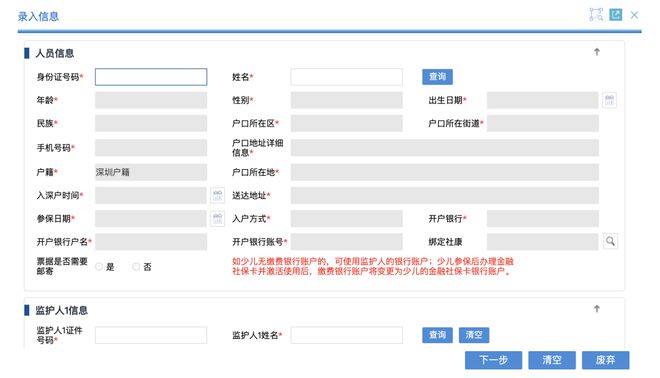The image size is (660, 378).
Task: Focus the 监护人1证件号码 input field
Action: pyautogui.click(x=151, y=335)
